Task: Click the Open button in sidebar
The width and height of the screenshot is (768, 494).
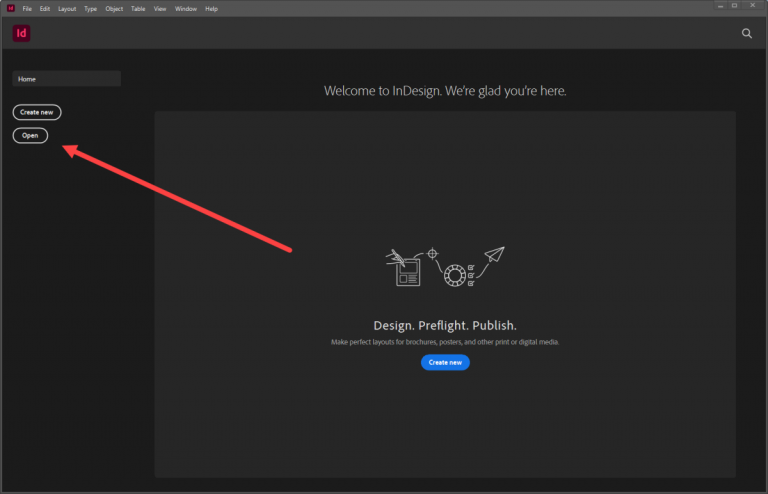Action: (30, 135)
